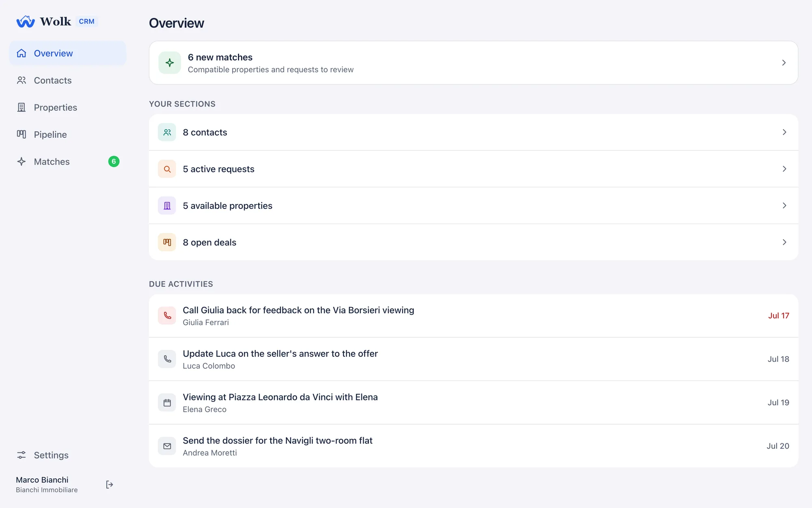Open activity Call Giulia back for feedback
The height and width of the screenshot is (508, 812).
point(298,310)
